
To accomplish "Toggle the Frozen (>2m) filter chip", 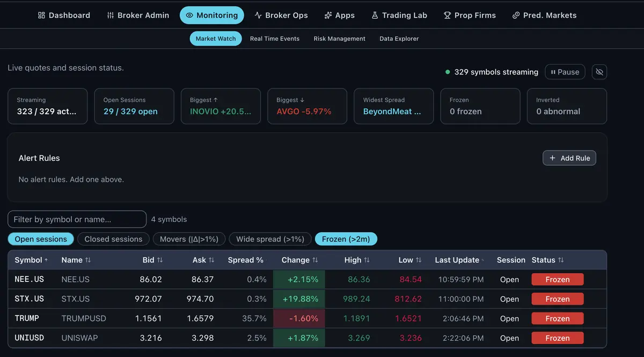I will click(x=346, y=239).
